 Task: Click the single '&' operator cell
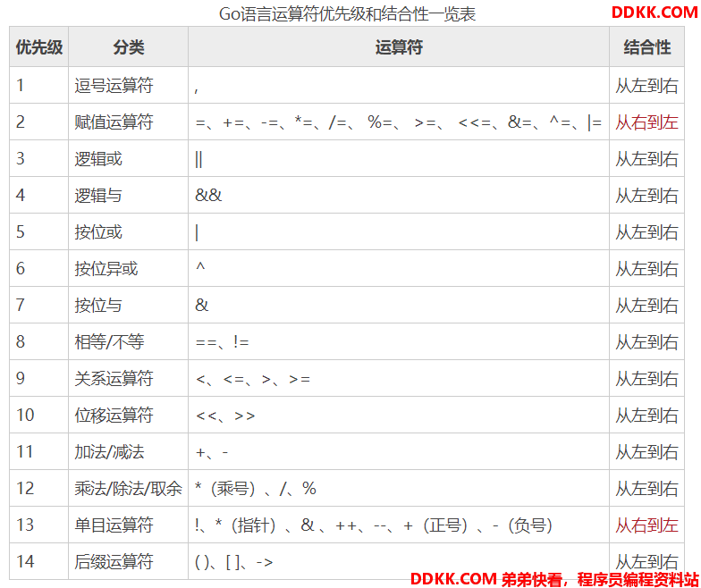pyautogui.click(x=399, y=306)
